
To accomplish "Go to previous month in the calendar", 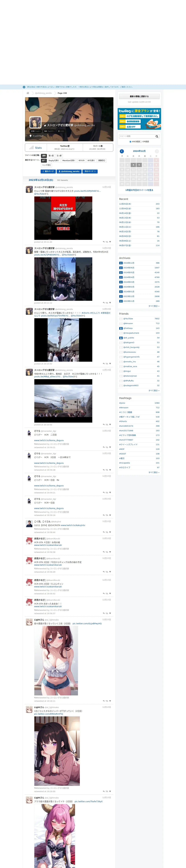I will tap(122, 151).
